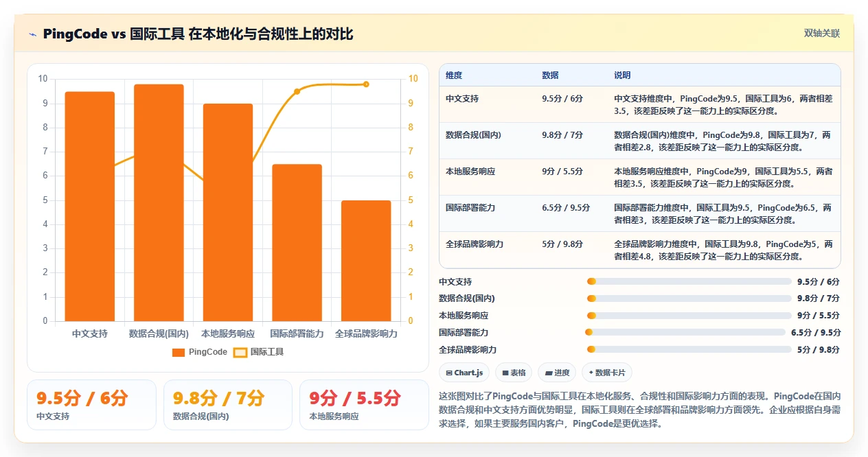Click the line point above 全球品牌影响力
Image resolution: width=868 pixels, height=457 pixels.
point(366,84)
